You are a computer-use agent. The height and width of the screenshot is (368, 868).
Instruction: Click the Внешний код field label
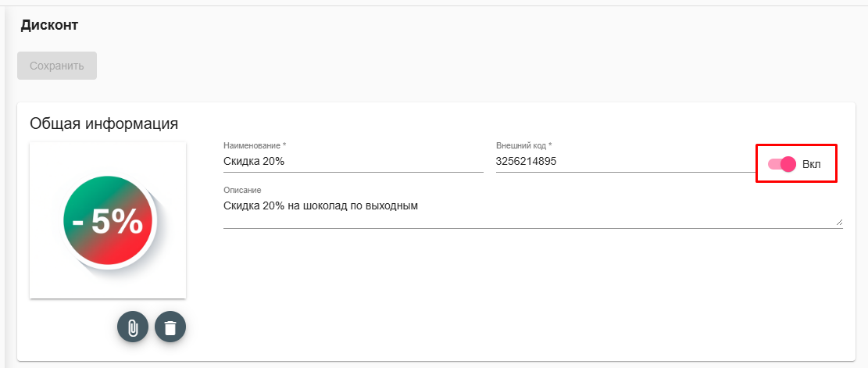click(x=524, y=145)
